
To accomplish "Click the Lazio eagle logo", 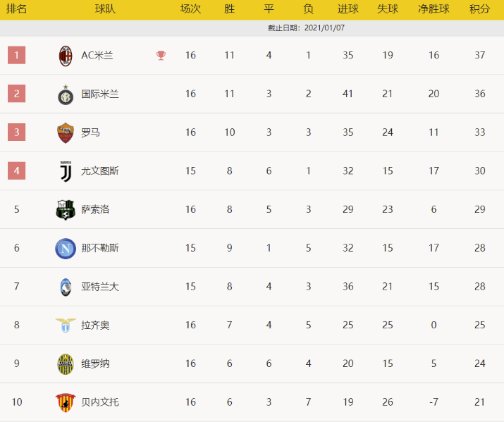I will tap(66, 325).
